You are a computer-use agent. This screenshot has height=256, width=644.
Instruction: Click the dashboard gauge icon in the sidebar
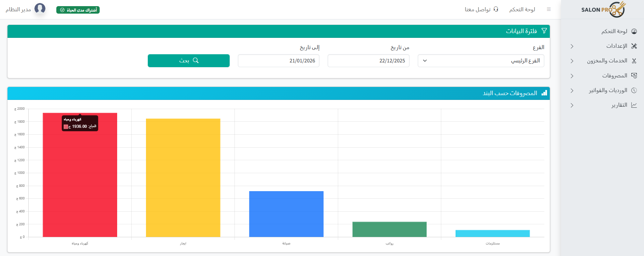634,31
